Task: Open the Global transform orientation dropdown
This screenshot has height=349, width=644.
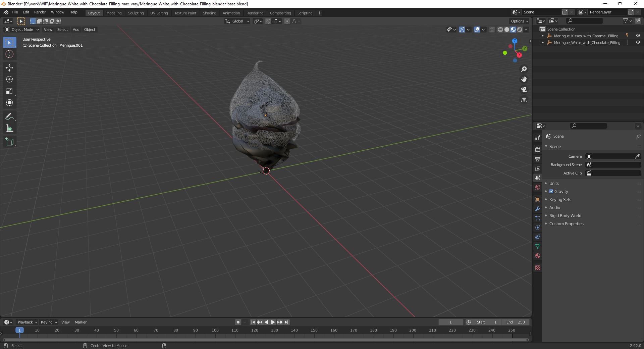Action: (237, 21)
